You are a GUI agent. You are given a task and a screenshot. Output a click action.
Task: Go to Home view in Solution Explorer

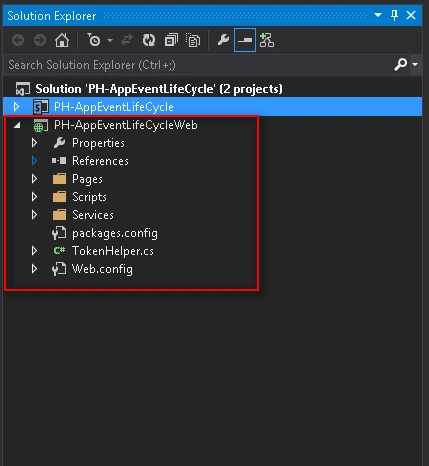pos(62,40)
